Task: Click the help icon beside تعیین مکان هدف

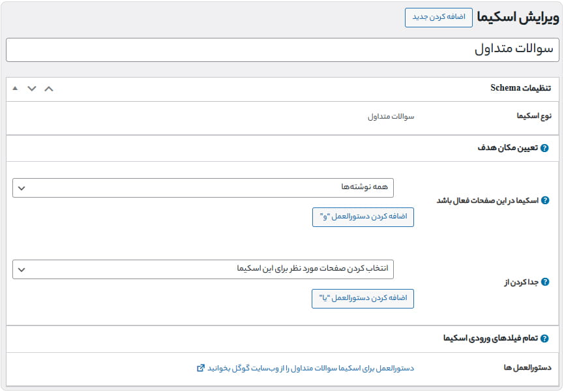Action: 546,148
